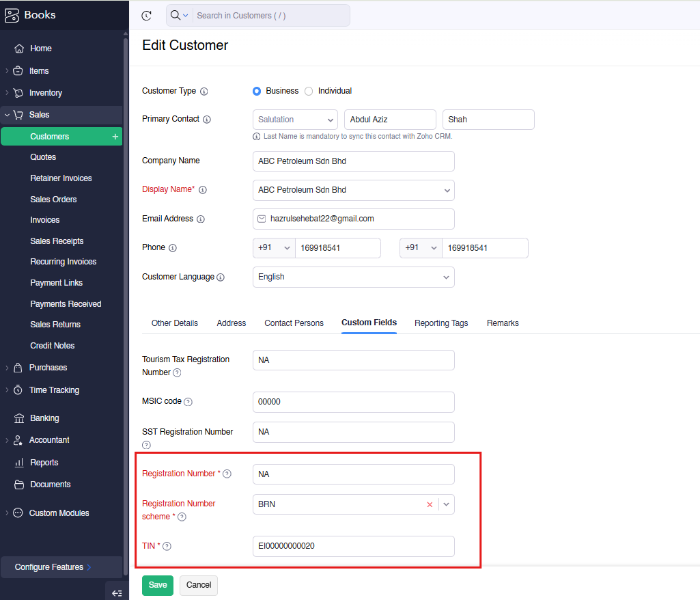Switch to Remarks tab
Viewport: 700px width, 600px height.
coord(503,323)
